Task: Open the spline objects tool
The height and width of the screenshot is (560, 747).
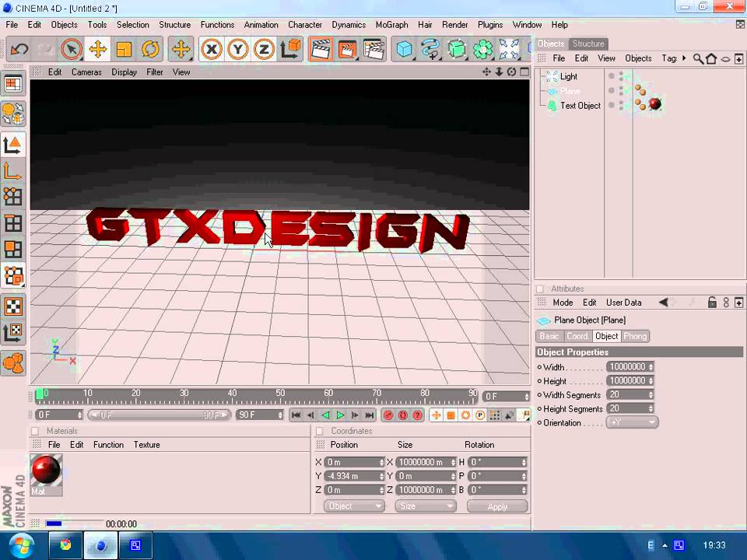Action: 430,49
